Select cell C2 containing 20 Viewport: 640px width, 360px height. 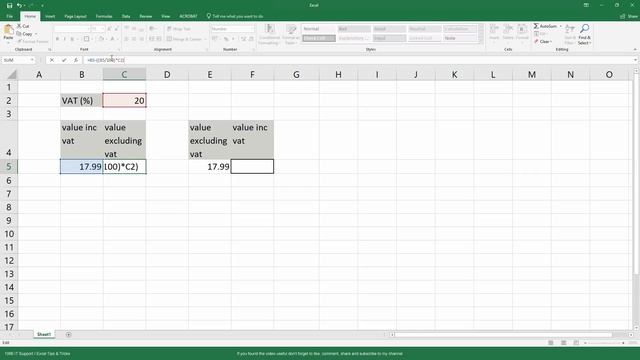click(124, 100)
